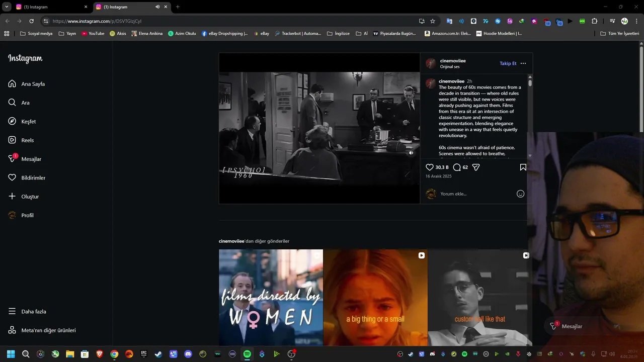Open the three-dot post options menu

click(x=523, y=63)
